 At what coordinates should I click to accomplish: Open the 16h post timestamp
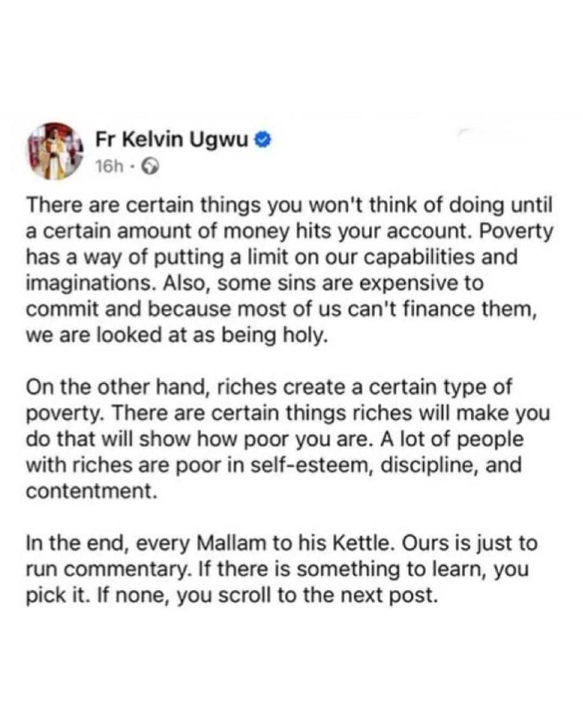tap(109, 167)
